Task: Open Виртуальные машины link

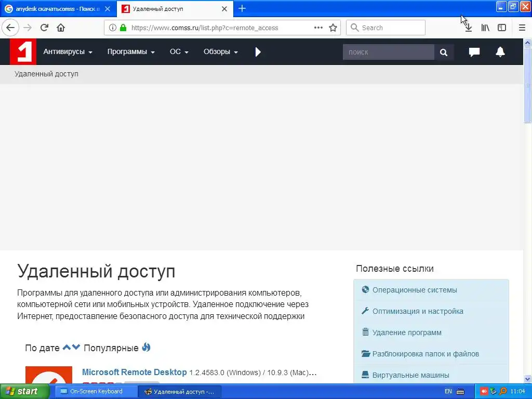Action: [410, 375]
